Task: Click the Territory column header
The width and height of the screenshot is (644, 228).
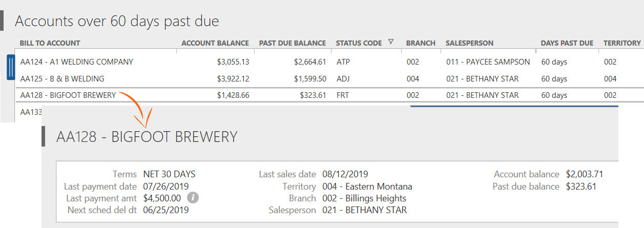Action: point(622,44)
